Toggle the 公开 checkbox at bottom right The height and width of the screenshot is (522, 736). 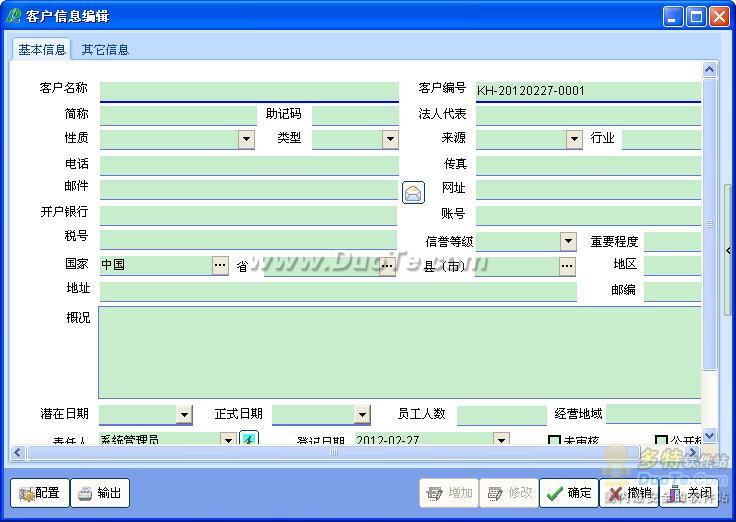661,440
